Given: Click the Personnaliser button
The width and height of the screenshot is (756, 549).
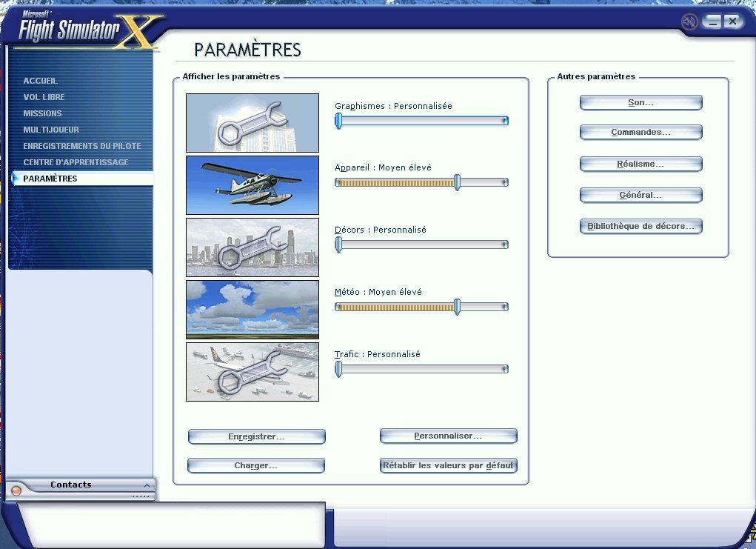Looking at the screenshot, I should click(449, 436).
